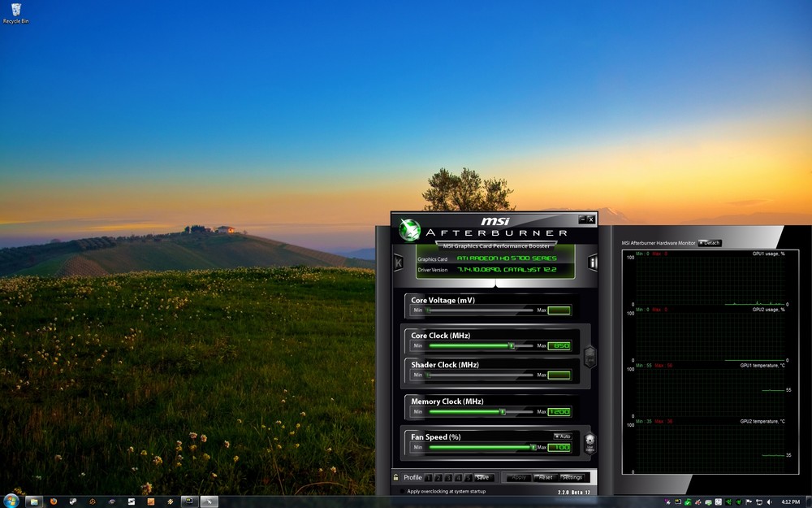Viewport: 812px width, 508px height.
Task: Select profile slot 1
Action: [x=428, y=477]
